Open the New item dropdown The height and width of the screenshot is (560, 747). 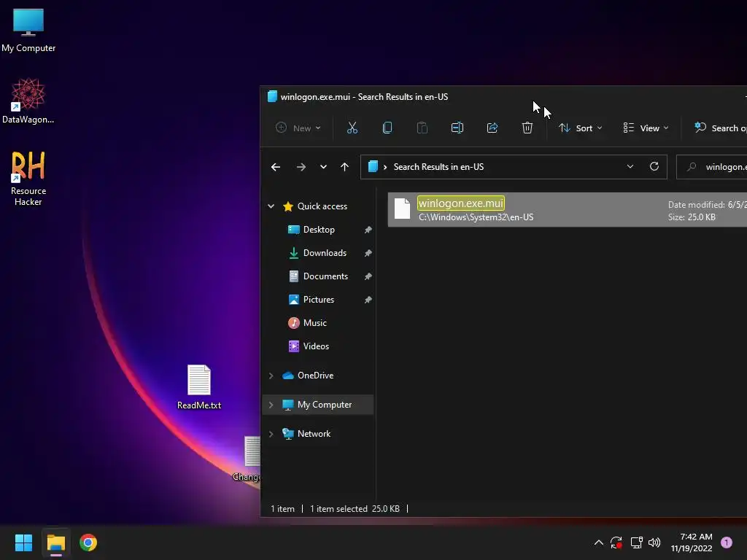[298, 128]
